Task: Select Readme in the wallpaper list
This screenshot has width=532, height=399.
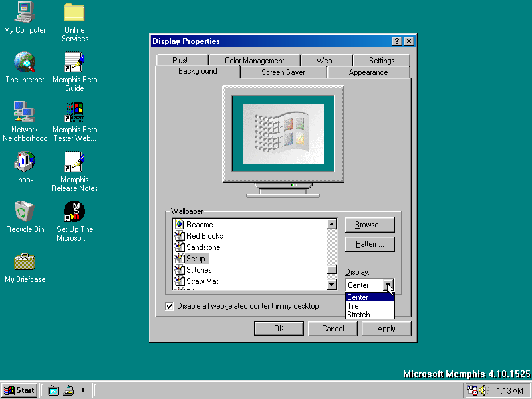Action: coord(249,225)
